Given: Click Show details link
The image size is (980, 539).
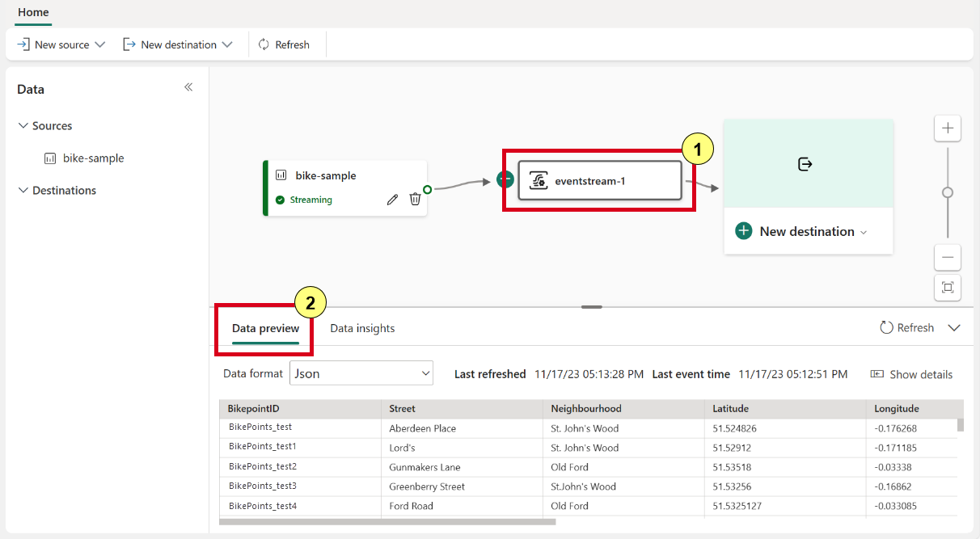Looking at the screenshot, I should point(911,374).
